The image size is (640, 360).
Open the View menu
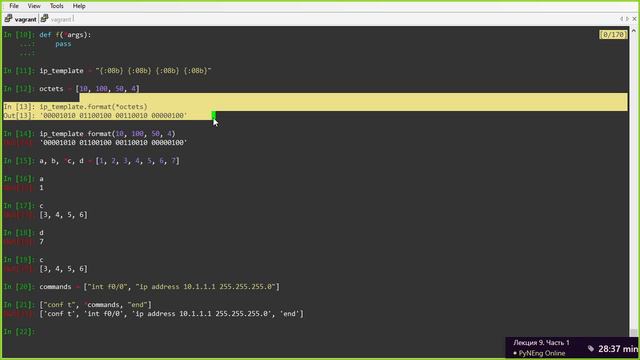[x=34, y=6]
